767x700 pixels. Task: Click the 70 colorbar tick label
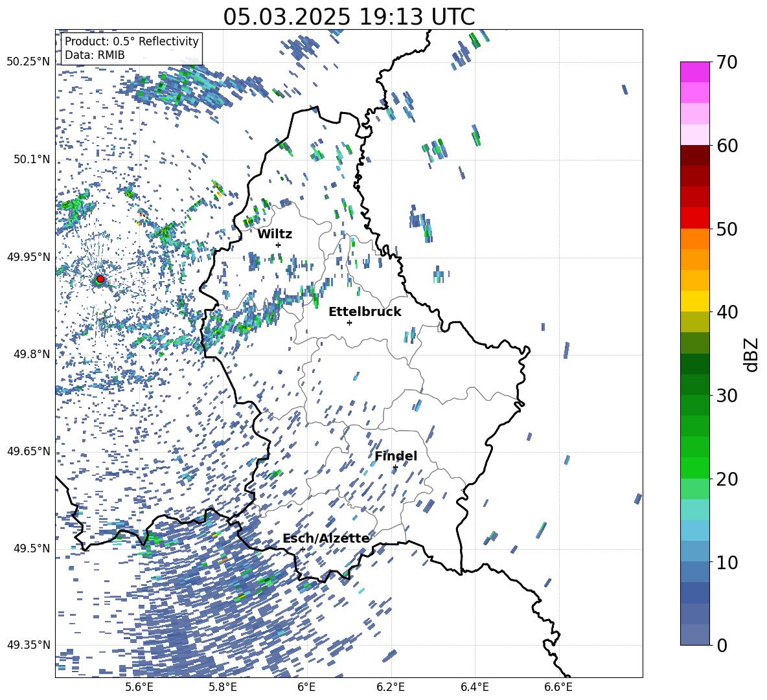pos(727,62)
